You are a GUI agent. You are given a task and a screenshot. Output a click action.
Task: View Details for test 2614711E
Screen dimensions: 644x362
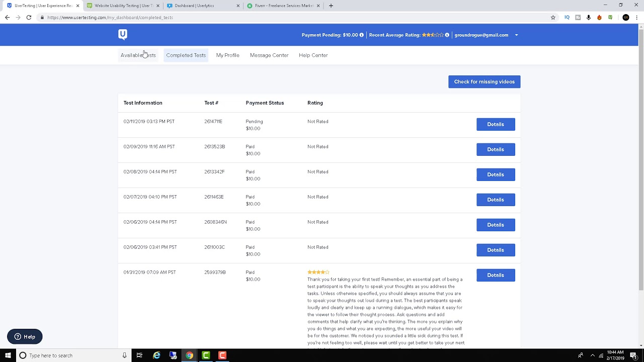pyautogui.click(x=496, y=124)
